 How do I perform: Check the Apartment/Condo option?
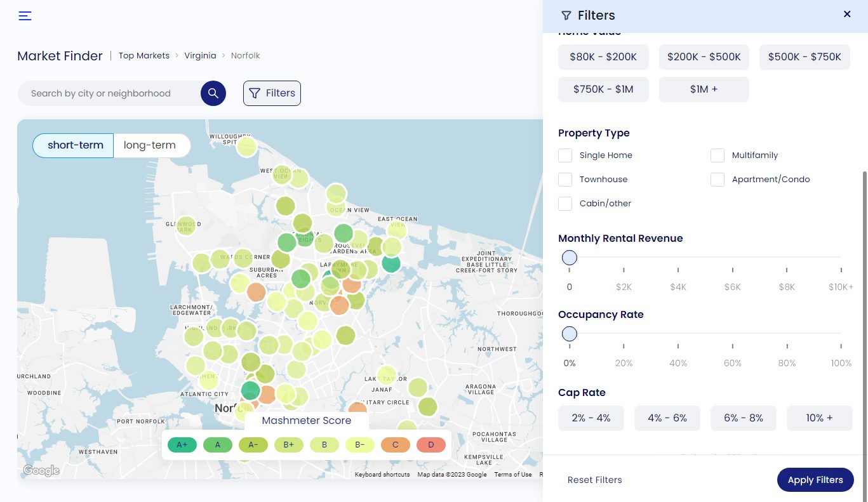click(x=718, y=180)
